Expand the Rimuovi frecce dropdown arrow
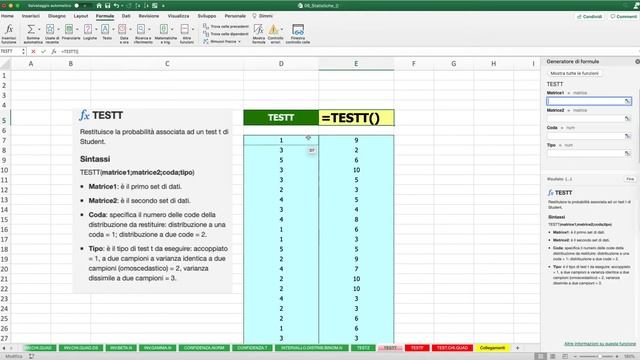Screen dimensions: 640x360 click(239, 42)
